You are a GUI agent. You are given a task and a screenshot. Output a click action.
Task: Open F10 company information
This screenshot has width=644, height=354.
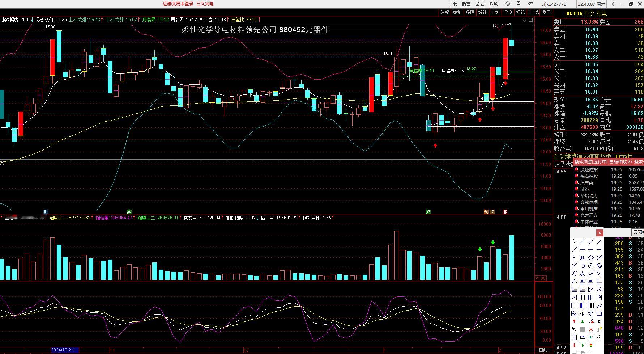coord(508,12)
